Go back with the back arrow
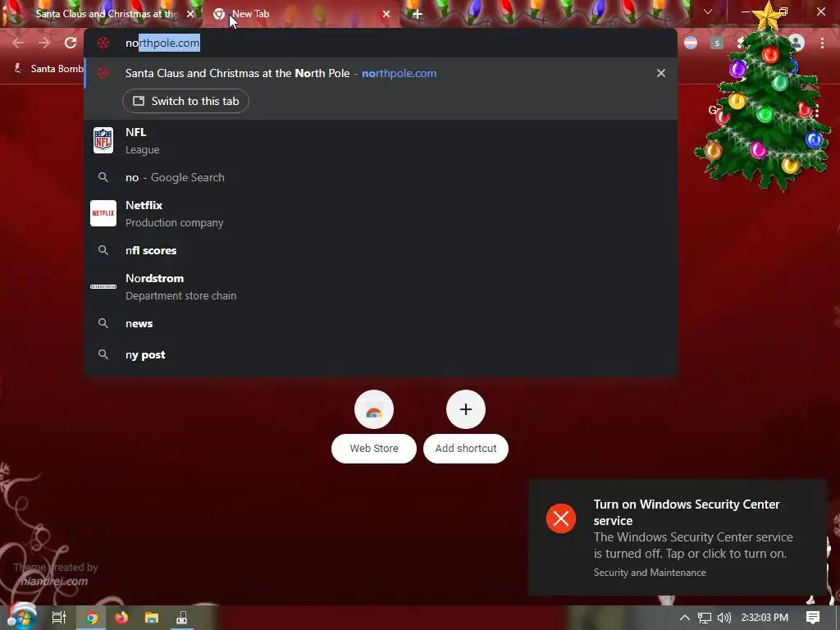Viewport: 840px width, 630px height. click(18, 43)
